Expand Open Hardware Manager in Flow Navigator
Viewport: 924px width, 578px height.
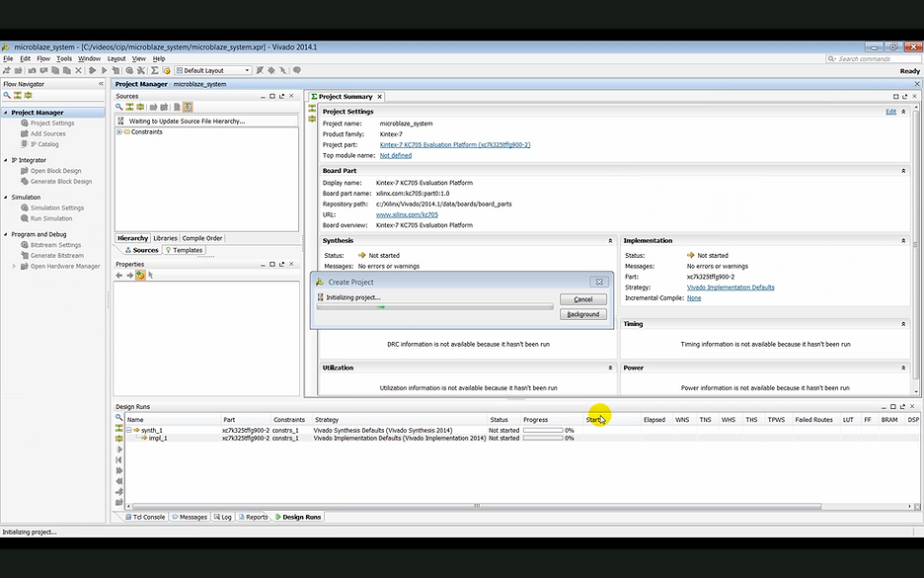pos(14,267)
